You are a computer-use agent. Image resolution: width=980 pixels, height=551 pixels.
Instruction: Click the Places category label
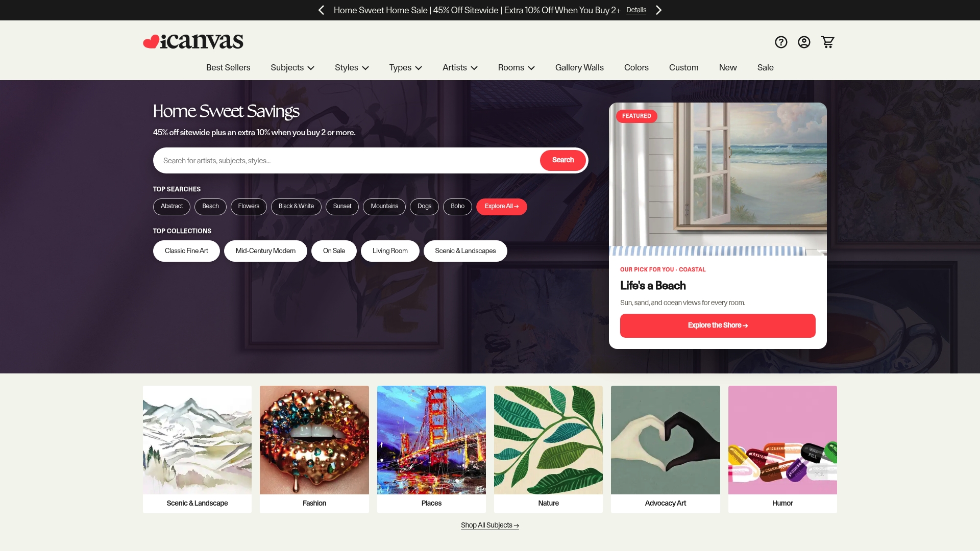(x=431, y=504)
